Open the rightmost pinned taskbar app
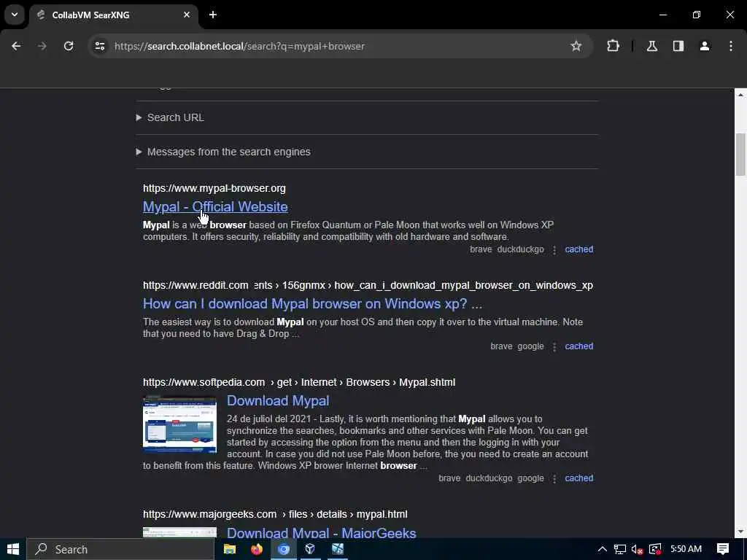This screenshot has width=747, height=560. (337, 549)
